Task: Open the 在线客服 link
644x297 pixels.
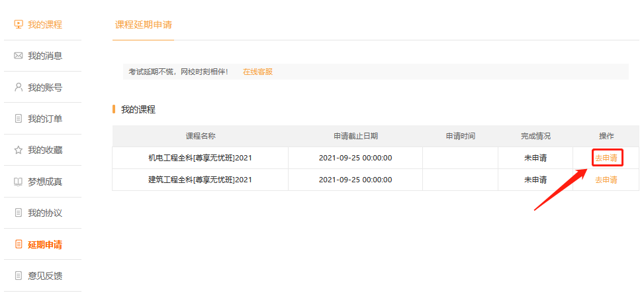Action: (x=257, y=72)
